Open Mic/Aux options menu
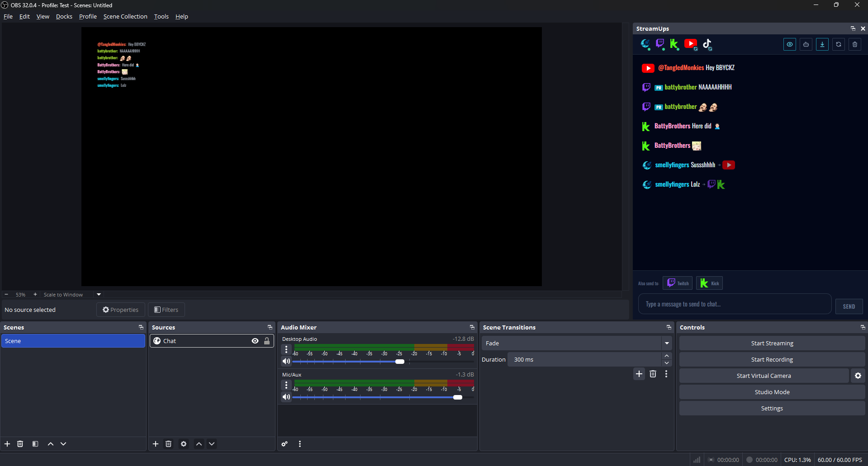 (x=286, y=385)
